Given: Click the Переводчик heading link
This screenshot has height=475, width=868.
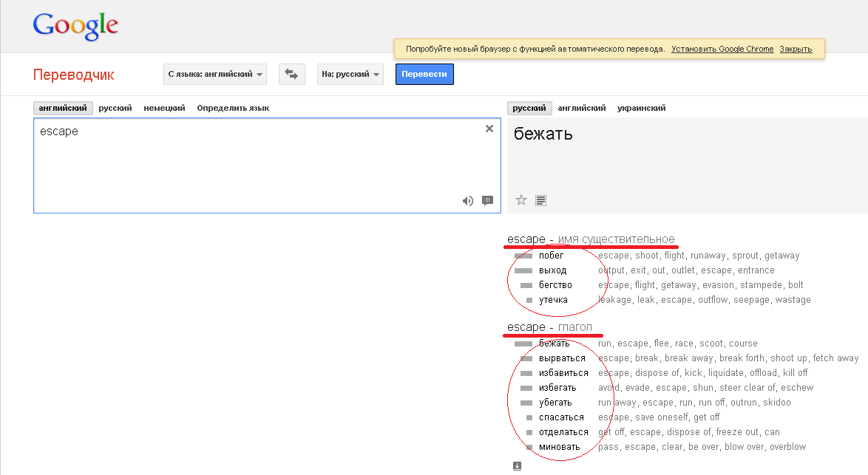Looking at the screenshot, I should (74, 75).
